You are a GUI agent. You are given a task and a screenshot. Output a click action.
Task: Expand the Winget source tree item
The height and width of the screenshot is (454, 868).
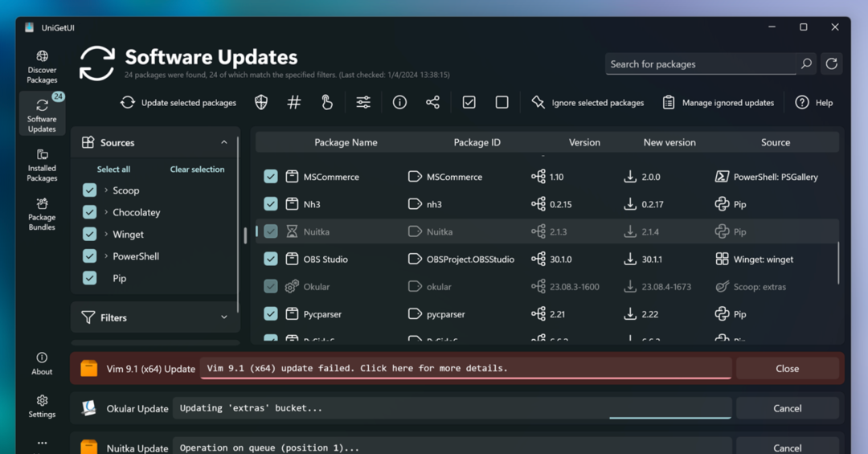(x=106, y=235)
